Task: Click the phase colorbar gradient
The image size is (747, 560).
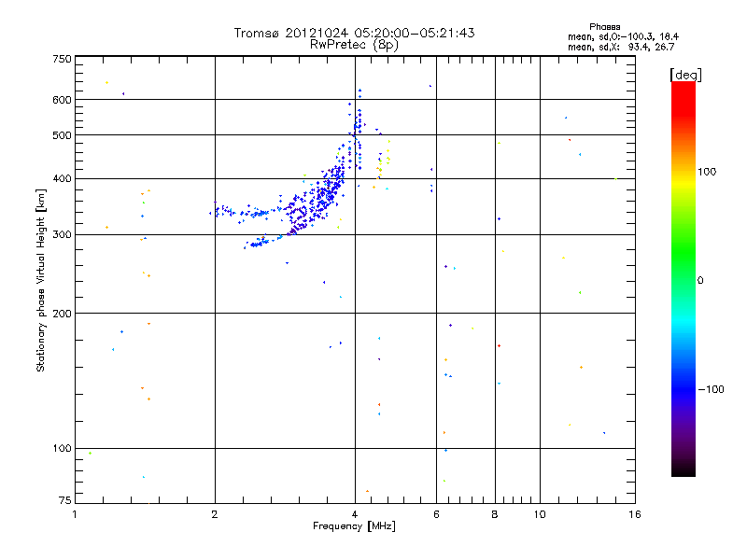Action: pos(684,278)
